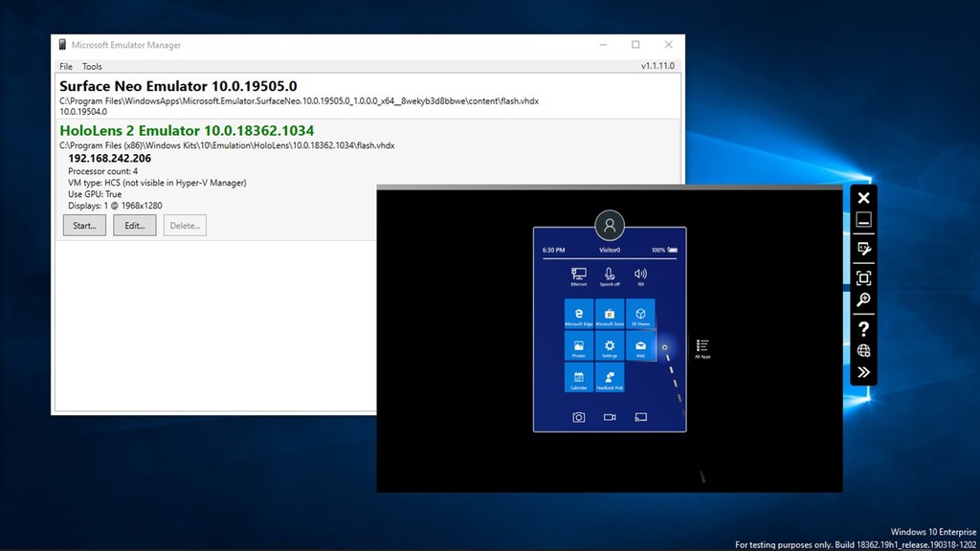Image resolution: width=980 pixels, height=551 pixels.
Task: Open the File menu in Emulator Manager
Action: tap(64, 66)
